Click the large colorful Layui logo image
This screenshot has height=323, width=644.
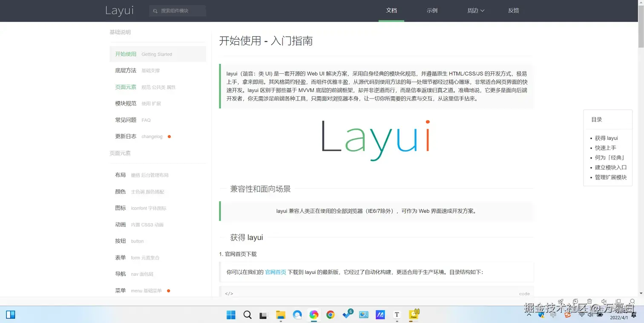376,141
